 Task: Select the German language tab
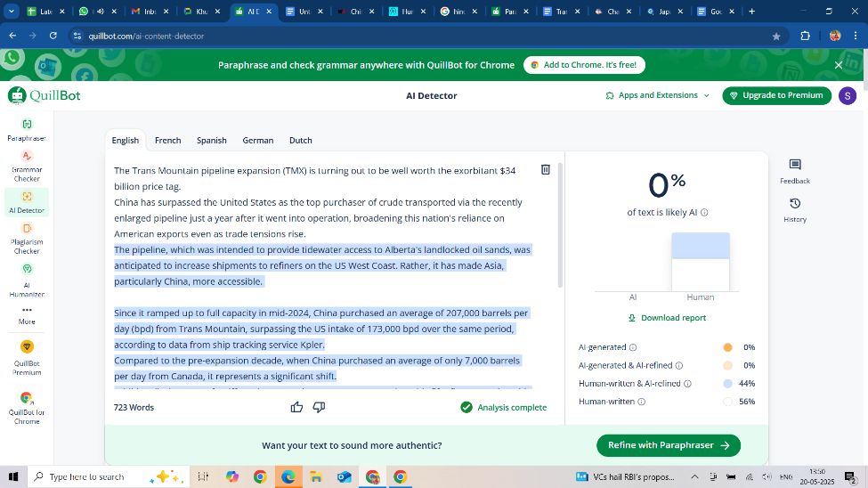(x=258, y=141)
